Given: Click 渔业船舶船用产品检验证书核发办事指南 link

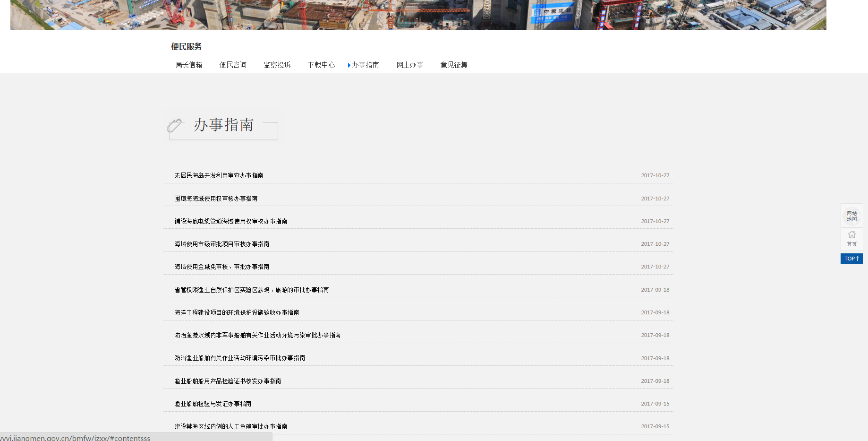Looking at the screenshot, I should click(228, 381).
